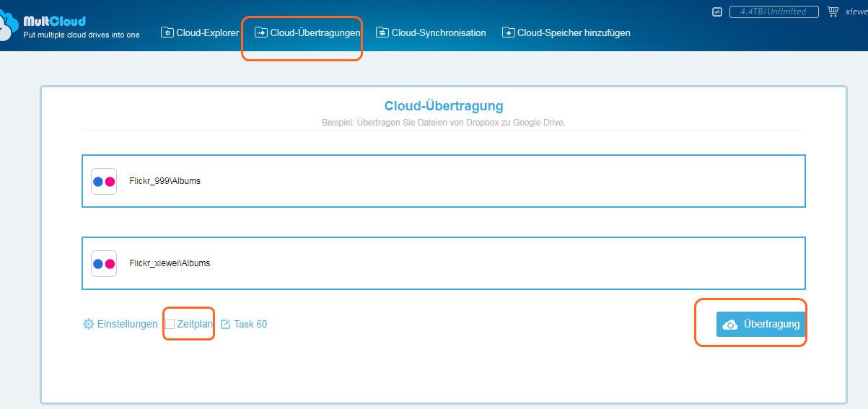Click the Cloud-Übertragung page heading
The width and height of the screenshot is (868, 409).
[x=444, y=106]
